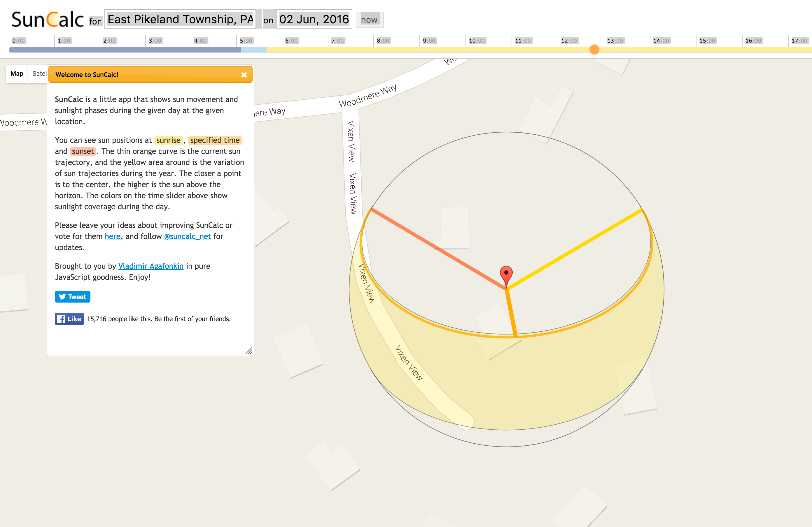Click the 'Welcome to SunCalc!' title bar
812x527 pixels.
pyautogui.click(x=150, y=75)
